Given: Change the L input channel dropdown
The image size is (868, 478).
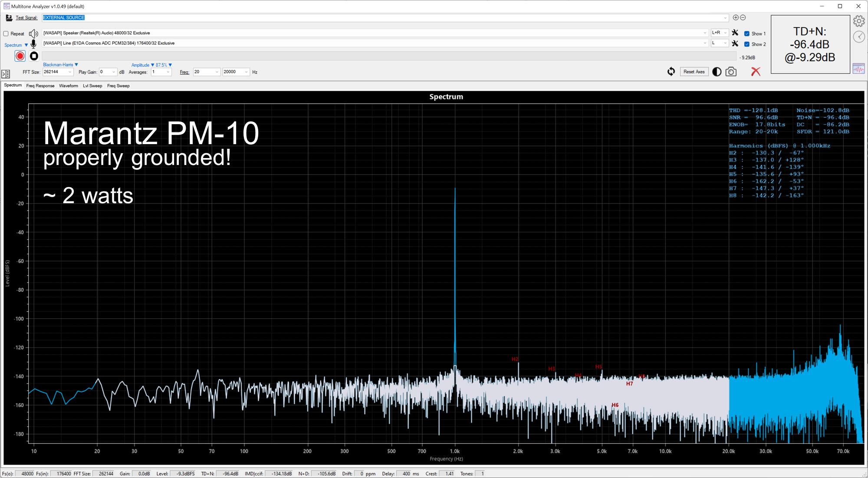Looking at the screenshot, I should click(x=719, y=43).
